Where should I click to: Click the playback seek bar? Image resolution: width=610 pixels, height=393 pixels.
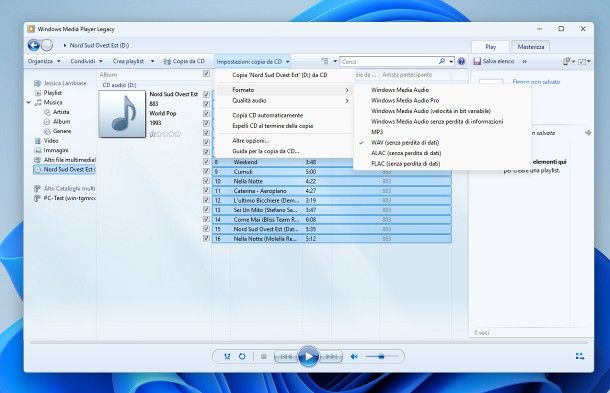(309, 342)
